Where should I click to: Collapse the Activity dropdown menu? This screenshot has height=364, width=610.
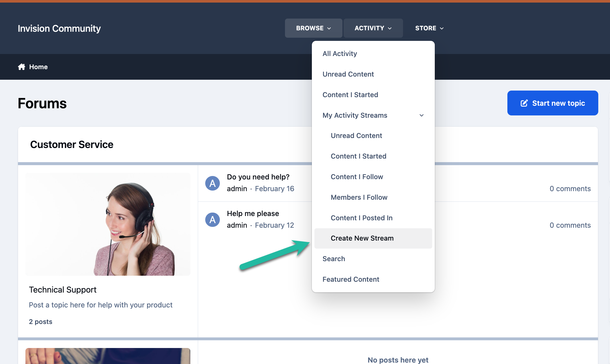click(x=373, y=28)
